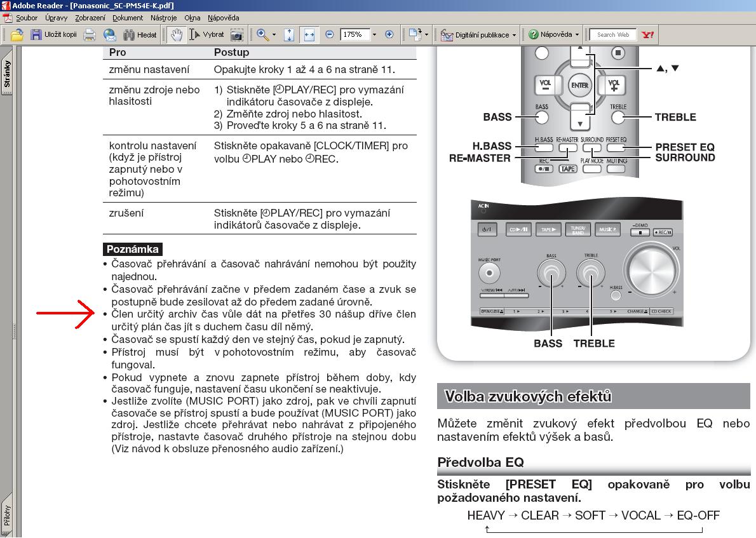Expand the arrow beside the magnifier zoom tool
Image resolution: width=756 pixels, height=538 pixels.
[x=274, y=35]
